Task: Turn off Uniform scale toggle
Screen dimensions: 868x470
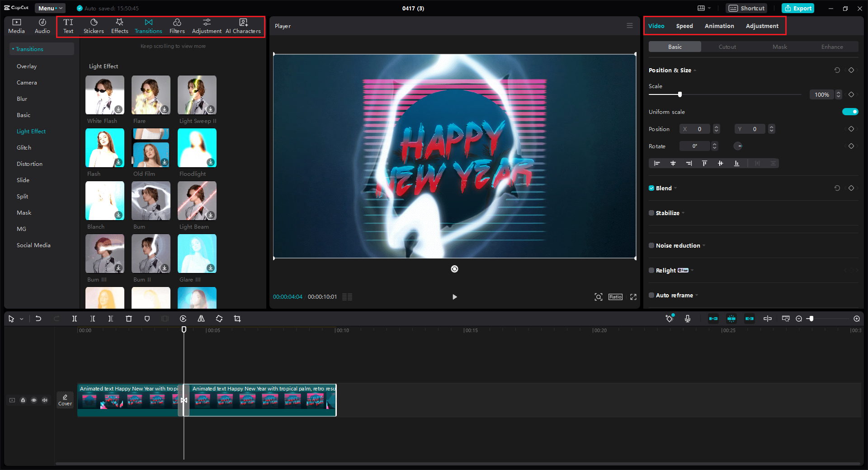Action: 850,112
